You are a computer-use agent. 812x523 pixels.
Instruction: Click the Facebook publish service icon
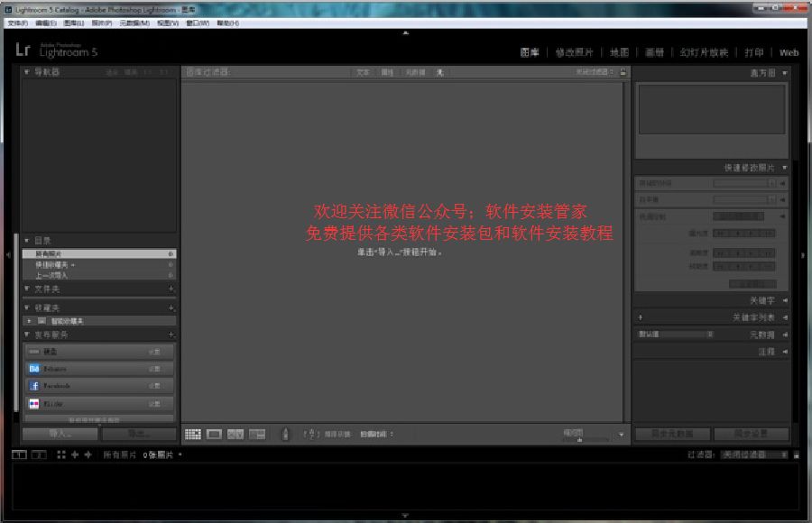coord(34,386)
